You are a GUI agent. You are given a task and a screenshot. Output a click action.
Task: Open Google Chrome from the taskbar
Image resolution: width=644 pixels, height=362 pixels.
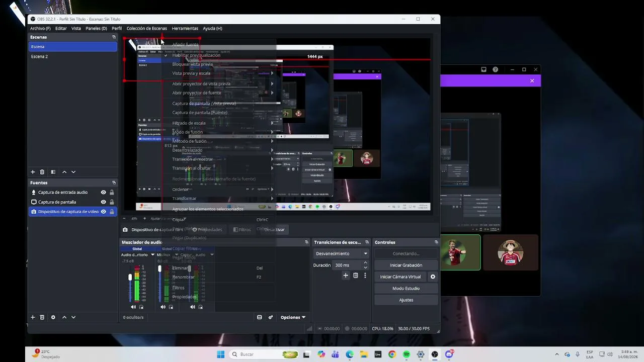[392, 354]
